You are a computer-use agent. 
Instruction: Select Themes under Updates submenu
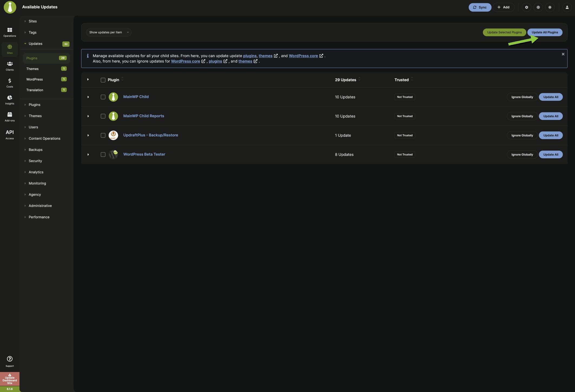point(46,69)
